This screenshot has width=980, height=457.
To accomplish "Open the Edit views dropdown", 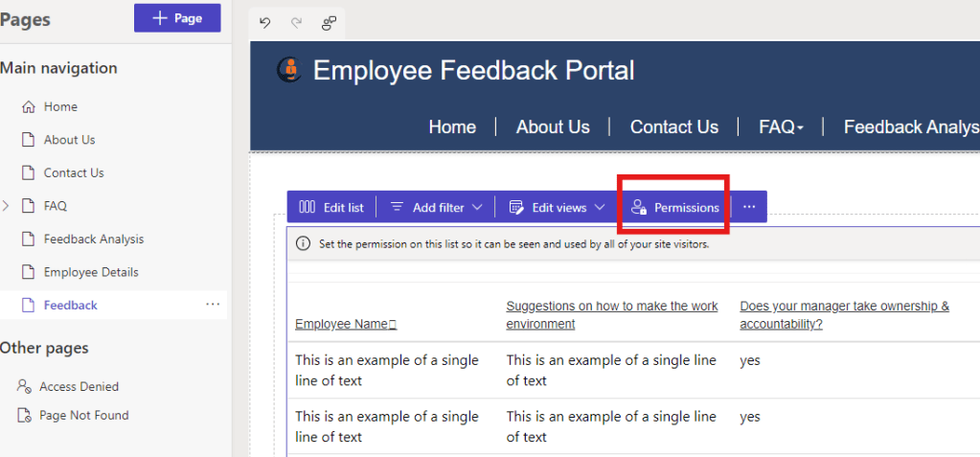I will [x=557, y=207].
